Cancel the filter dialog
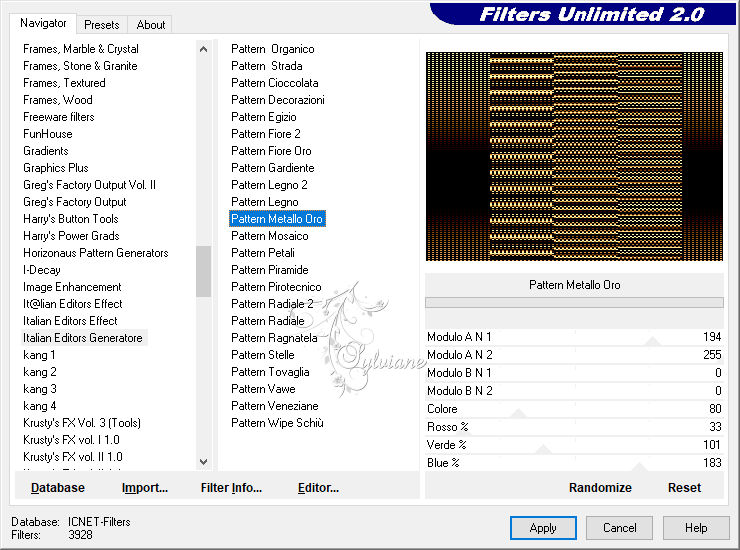Viewport: 740px width, 550px height. (x=620, y=528)
